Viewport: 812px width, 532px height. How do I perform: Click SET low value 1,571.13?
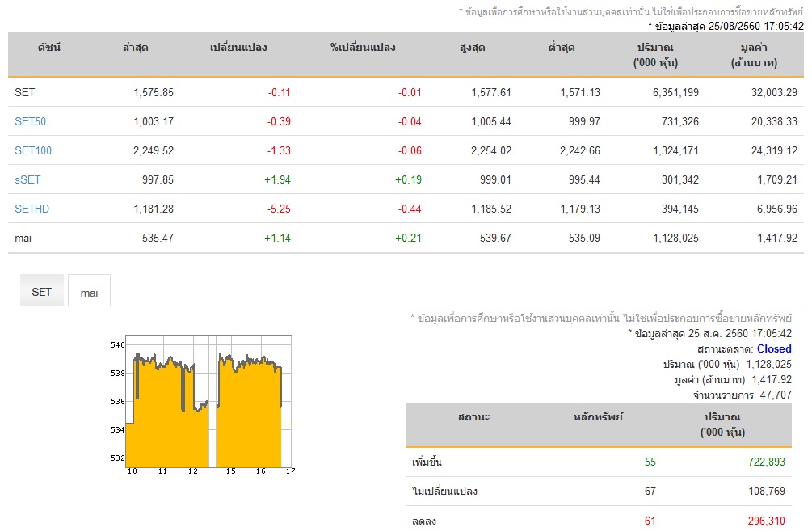point(580,92)
